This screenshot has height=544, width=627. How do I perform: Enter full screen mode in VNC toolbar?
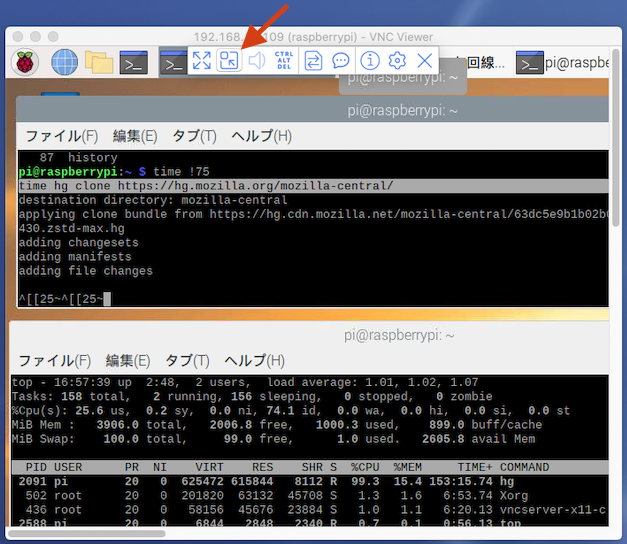[x=202, y=61]
